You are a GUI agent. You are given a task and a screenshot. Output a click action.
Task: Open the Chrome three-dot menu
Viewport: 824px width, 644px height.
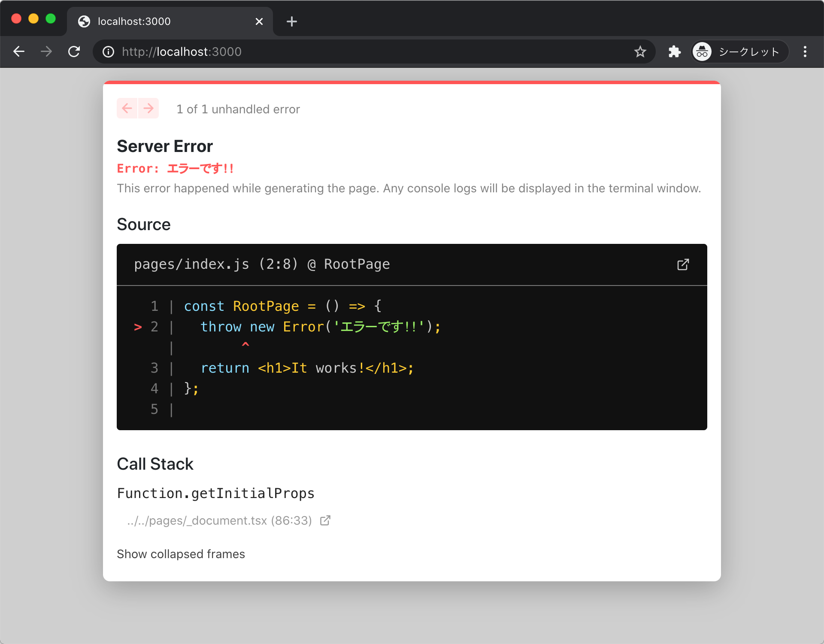tap(805, 52)
